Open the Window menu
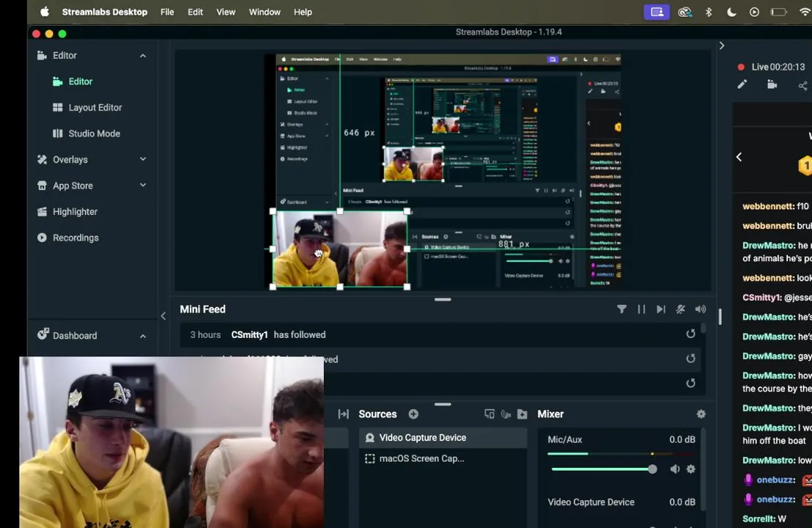This screenshot has height=528, width=812. coord(265,12)
